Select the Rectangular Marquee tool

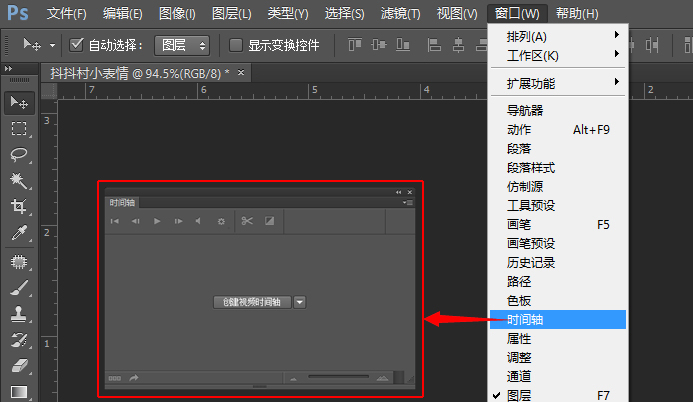point(19,128)
